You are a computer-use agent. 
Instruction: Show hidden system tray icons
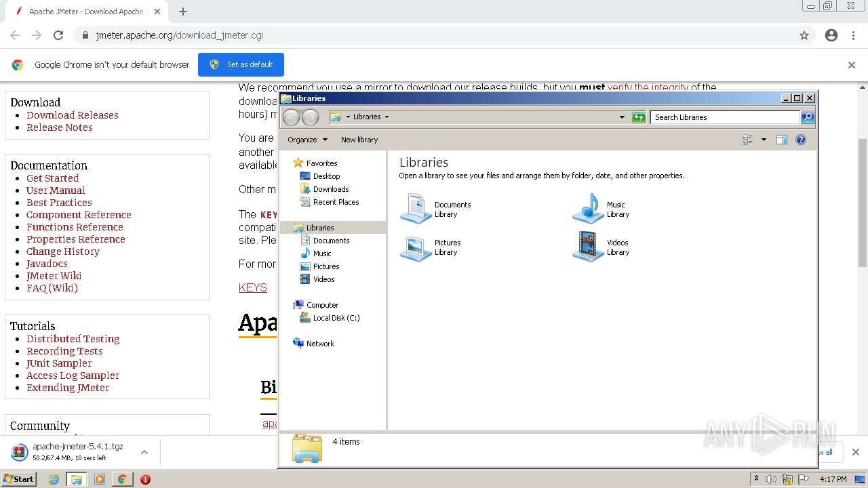pyautogui.click(x=756, y=479)
